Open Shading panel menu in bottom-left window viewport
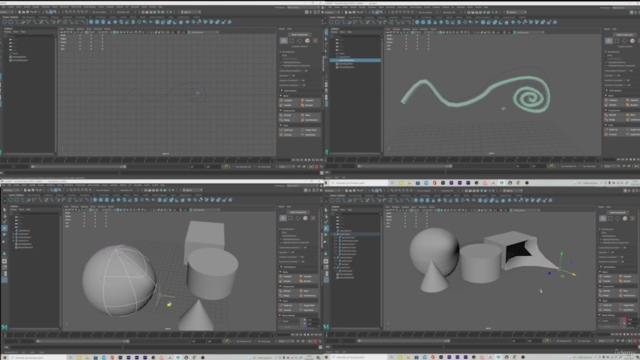This screenshot has height=360, width=640. pos(75,207)
